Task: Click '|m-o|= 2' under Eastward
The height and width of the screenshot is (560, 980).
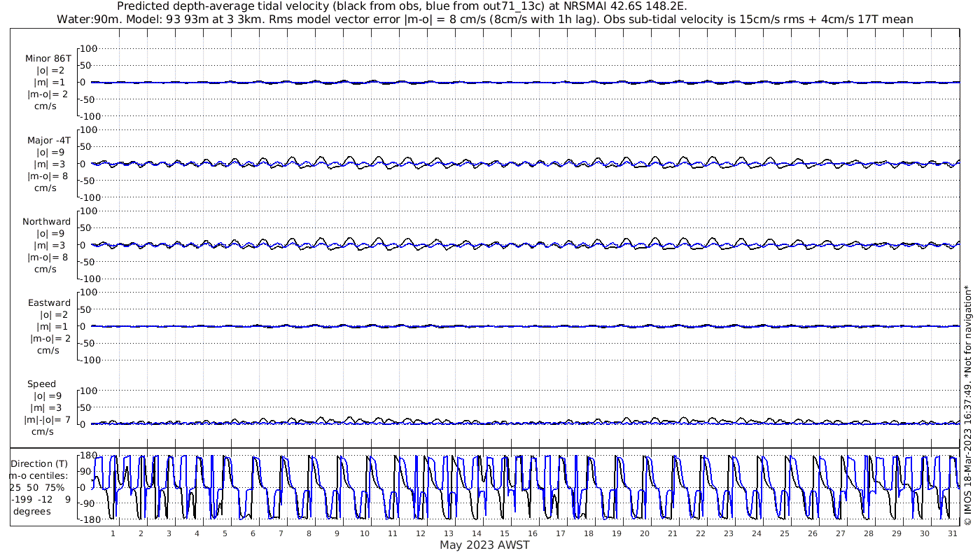Action: tap(50, 339)
